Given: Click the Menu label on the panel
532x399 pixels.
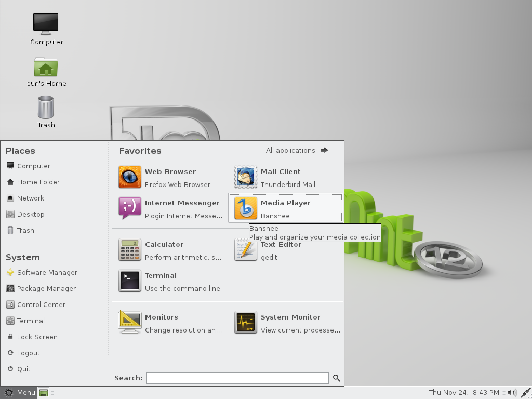Looking at the screenshot, I should pos(26,393).
